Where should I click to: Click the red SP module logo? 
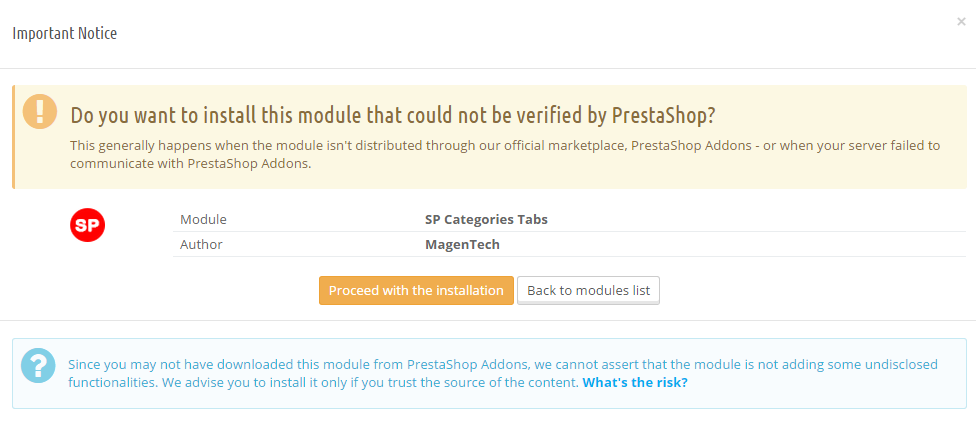[x=87, y=225]
